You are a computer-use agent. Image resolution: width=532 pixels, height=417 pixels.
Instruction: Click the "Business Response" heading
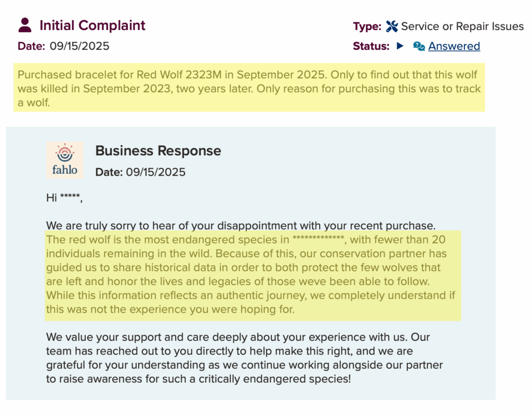[x=158, y=151]
